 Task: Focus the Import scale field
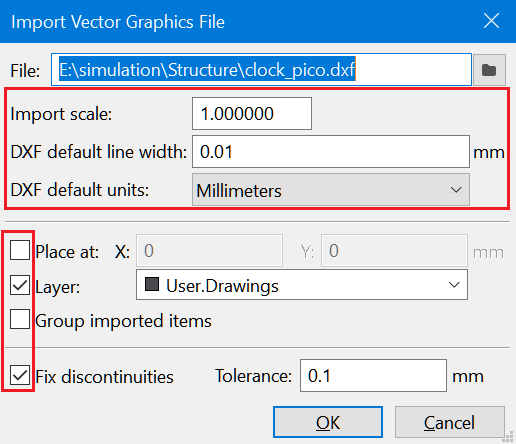click(x=252, y=114)
